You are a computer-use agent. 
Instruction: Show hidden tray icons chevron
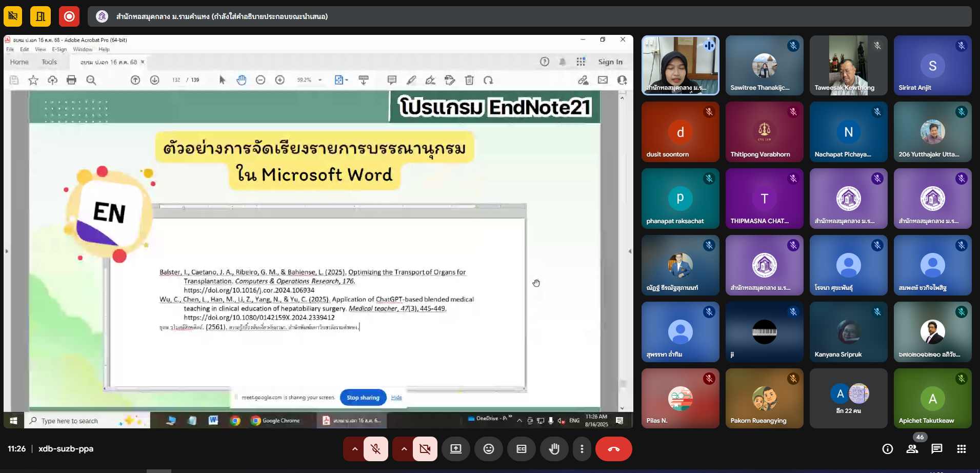[x=519, y=421]
